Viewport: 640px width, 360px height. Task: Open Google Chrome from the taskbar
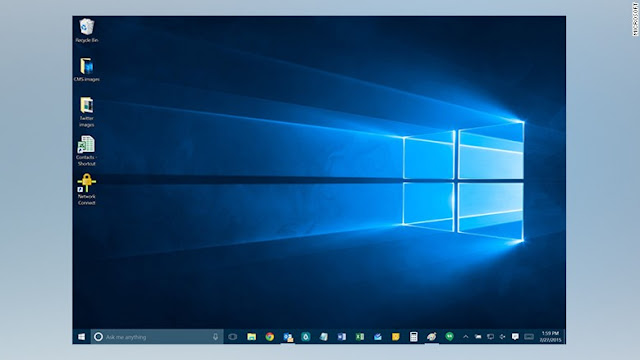pos(269,337)
